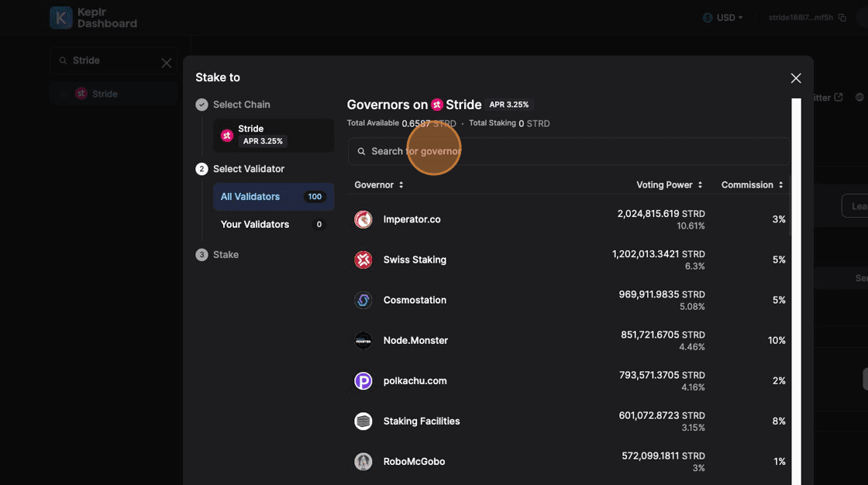Sort validators by Governor name
This screenshot has width=868, height=485.
[x=379, y=185]
